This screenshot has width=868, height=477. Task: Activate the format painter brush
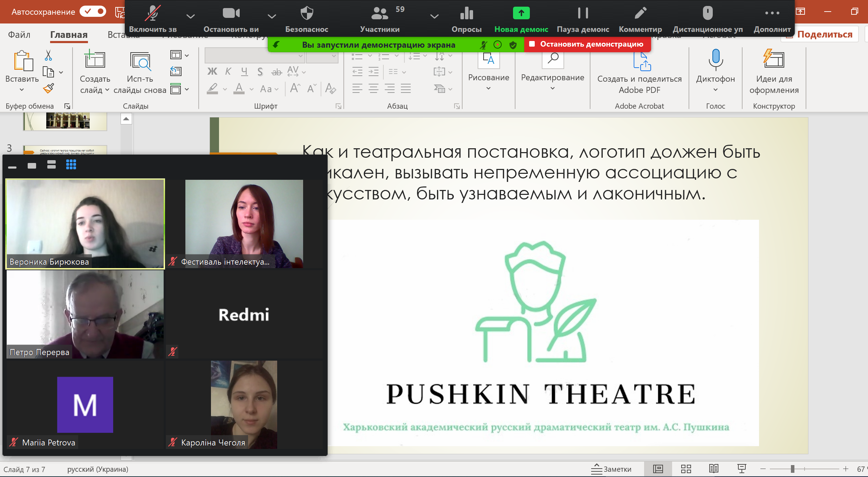[49, 88]
